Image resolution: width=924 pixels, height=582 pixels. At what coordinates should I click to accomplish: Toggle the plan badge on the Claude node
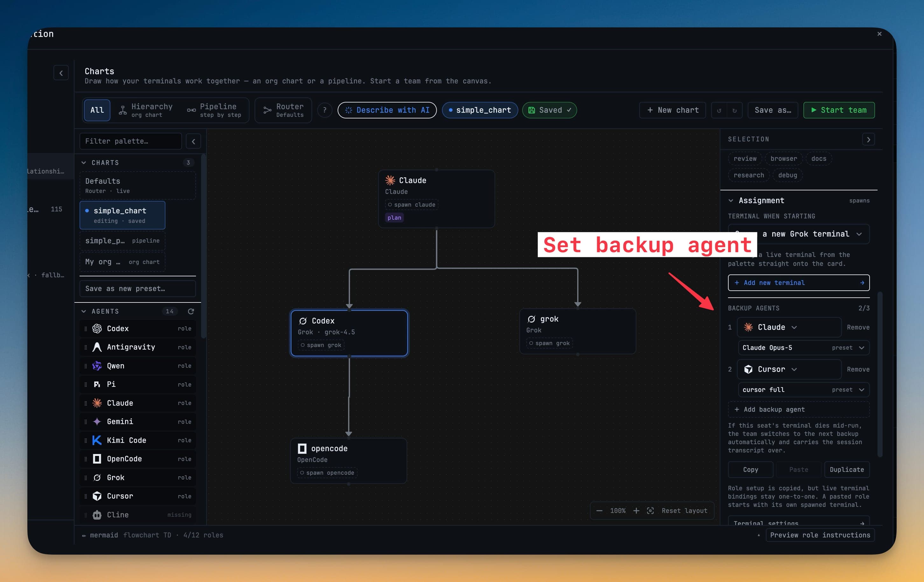[394, 218]
